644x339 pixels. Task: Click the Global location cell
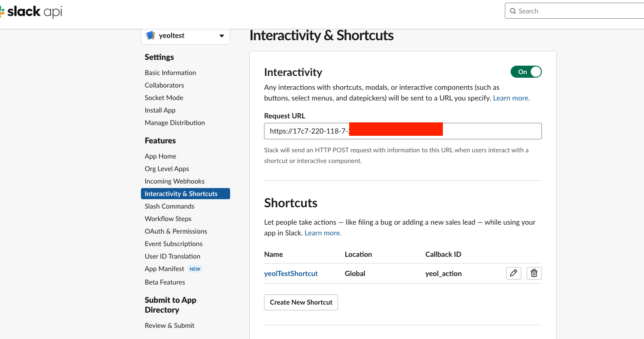(x=355, y=273)
